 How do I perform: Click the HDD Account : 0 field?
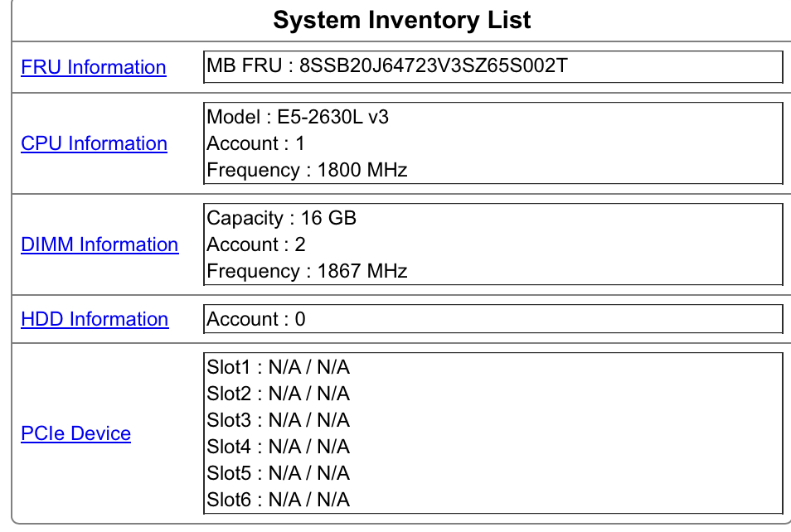pos(255,319)
